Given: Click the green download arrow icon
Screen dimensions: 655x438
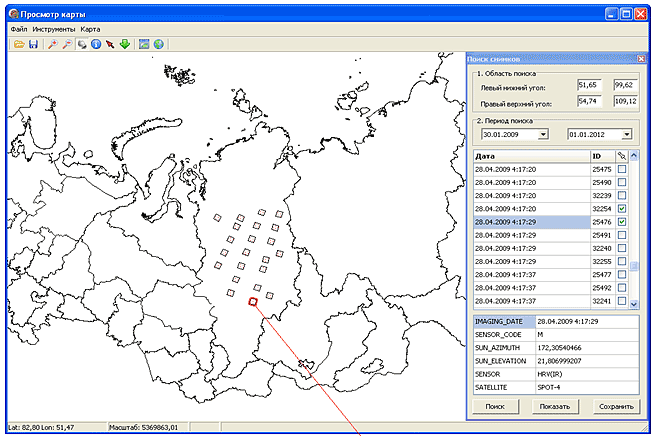Looking at the screenshot, I should (x=124, y=45).
